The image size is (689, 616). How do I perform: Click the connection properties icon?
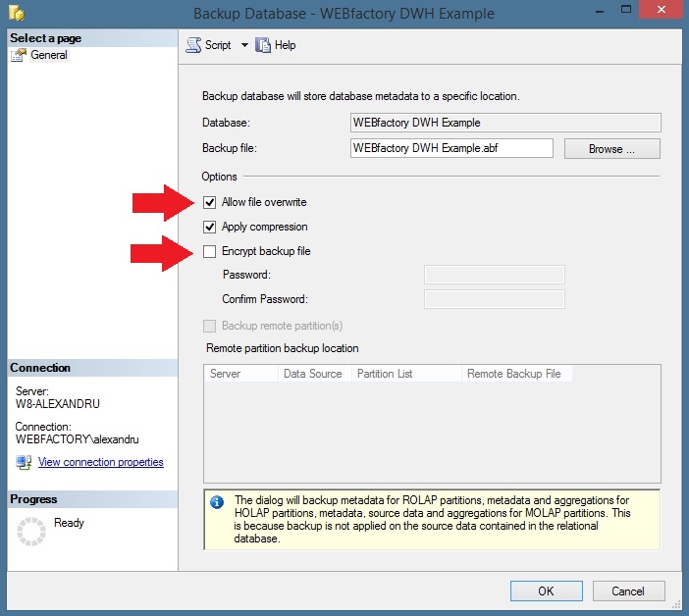pos(25,462)
